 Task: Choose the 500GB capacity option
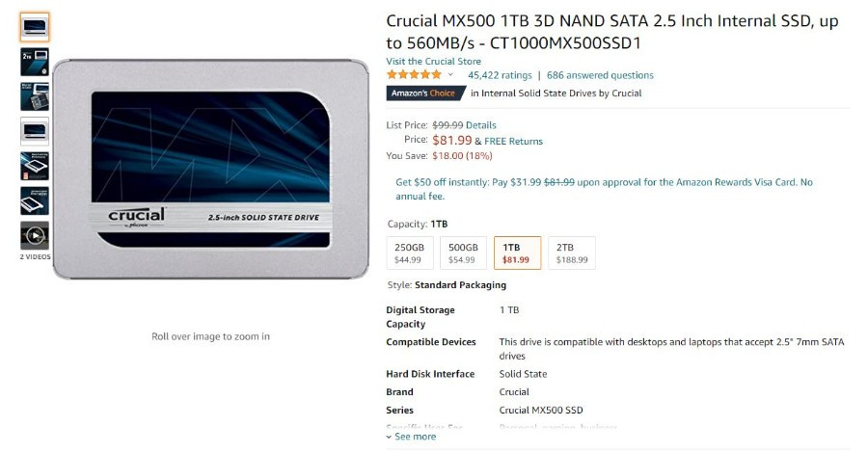point(463,253)
